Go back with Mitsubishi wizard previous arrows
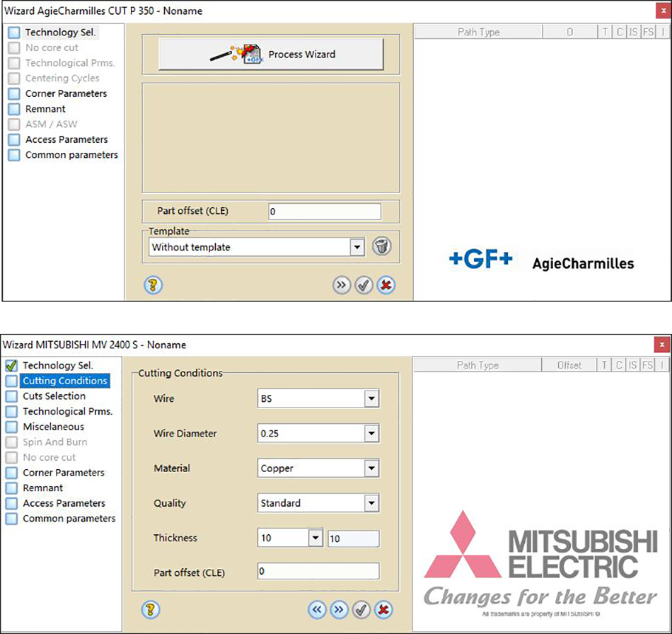This screenshot has height=634, width=672. point(317,609)
